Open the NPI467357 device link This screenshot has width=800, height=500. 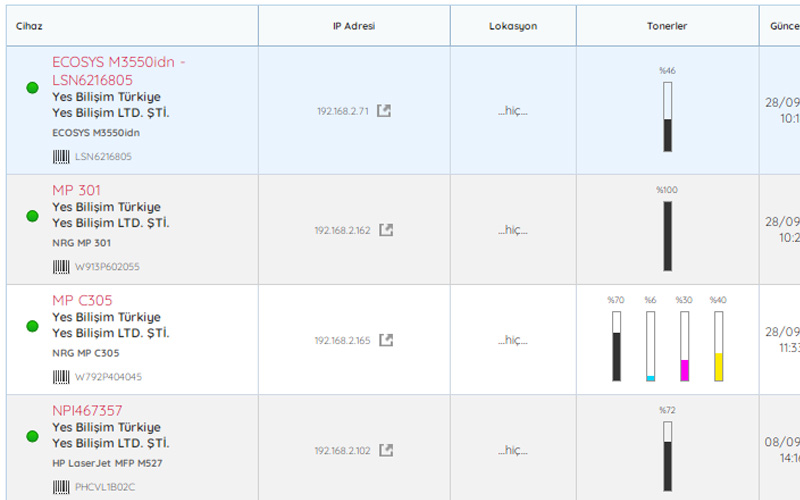[87, 410]
